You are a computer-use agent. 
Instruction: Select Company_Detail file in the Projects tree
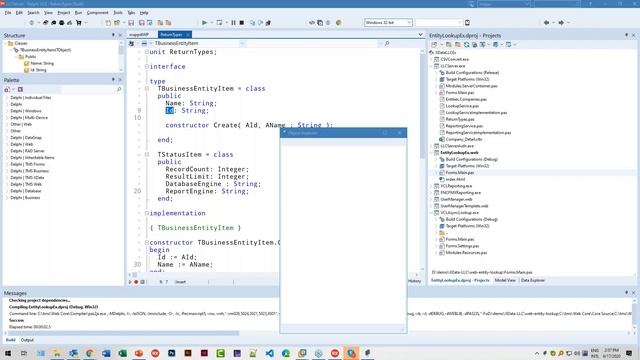pos(463,139)
